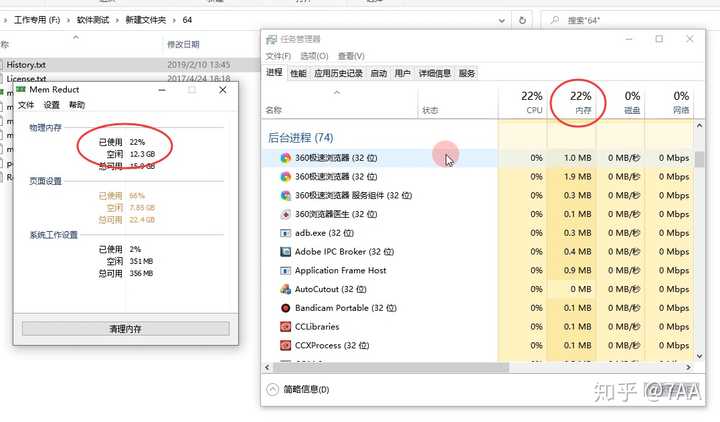Click the Task Manager horizontal scrollbar thumb
The height and width of the screenshot is (422, 720).
click(x=391, y=367)
